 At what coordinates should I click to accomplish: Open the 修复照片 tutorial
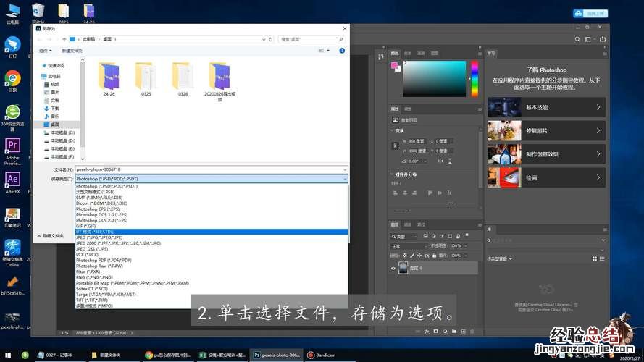pyautogui.click(x=545, y=130)
